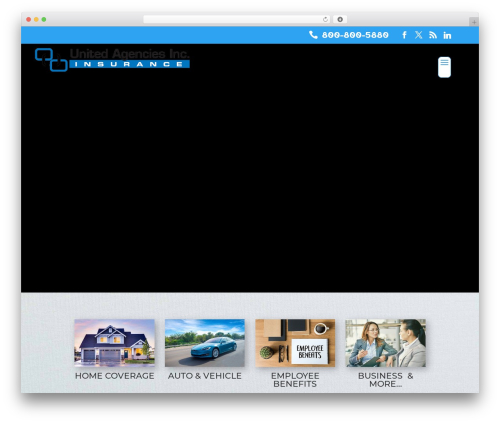Click the round icon right of address bar

click(x=340, y=19)
